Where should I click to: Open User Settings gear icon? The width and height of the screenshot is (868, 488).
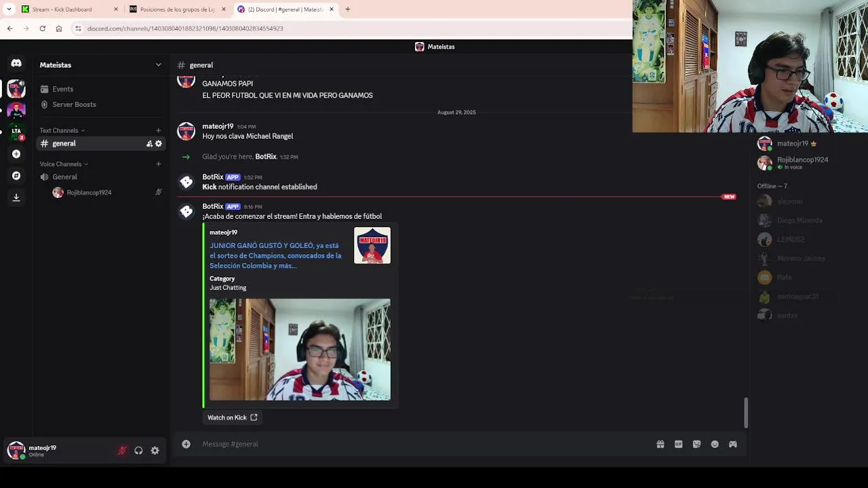click(x=155, y=451)
